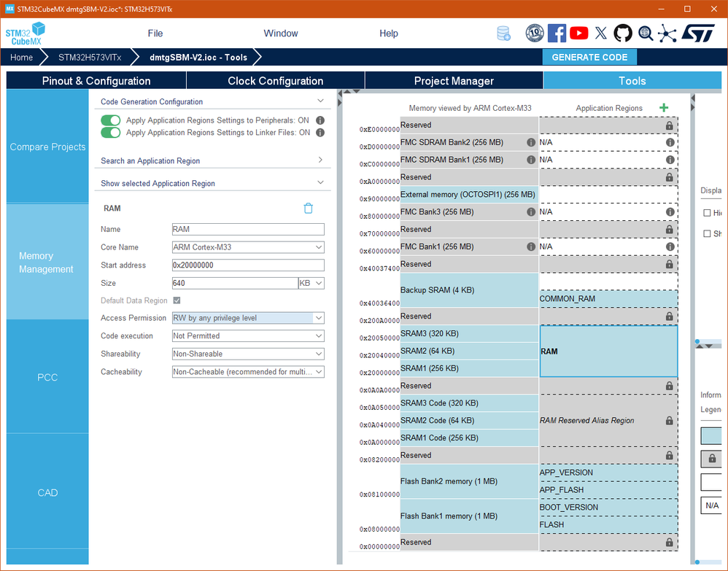728x571 pixels.
Task: Open PCC tool
Action: (47, 378)
